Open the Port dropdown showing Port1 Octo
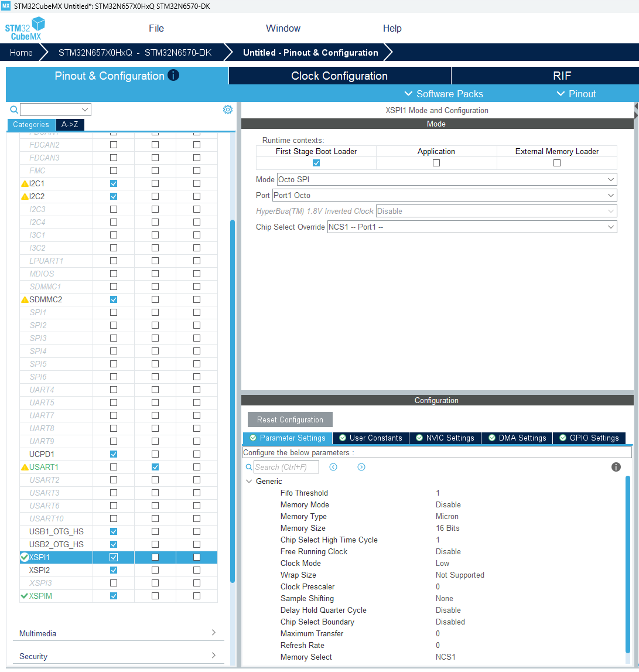The image size is (639, 672). point(445,196)
